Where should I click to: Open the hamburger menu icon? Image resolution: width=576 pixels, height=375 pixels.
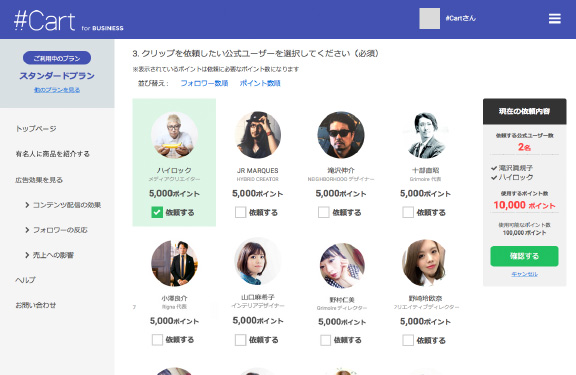554,19
